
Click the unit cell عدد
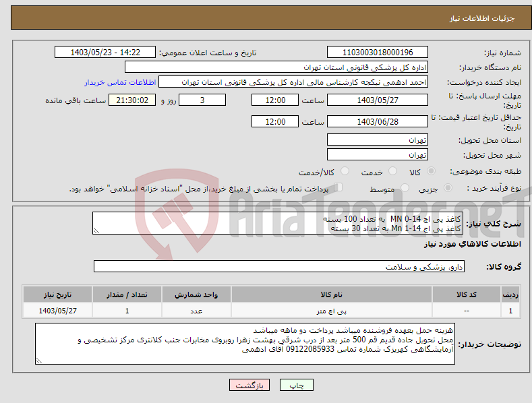coord(196,311)
